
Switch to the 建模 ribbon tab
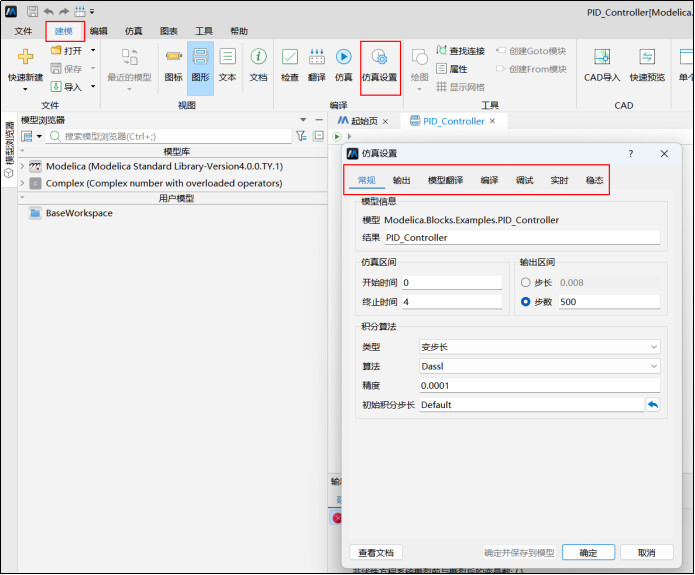[63, 31]
